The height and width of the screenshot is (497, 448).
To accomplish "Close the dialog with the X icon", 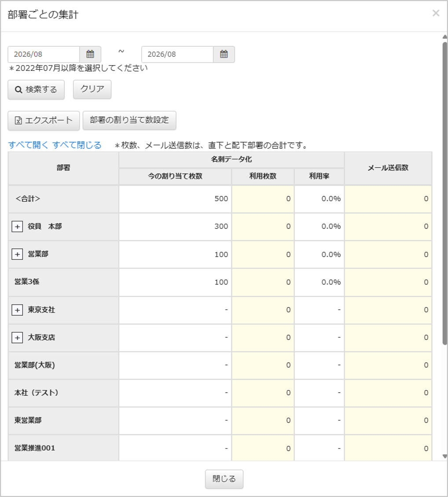I will (x=436, y=13).
